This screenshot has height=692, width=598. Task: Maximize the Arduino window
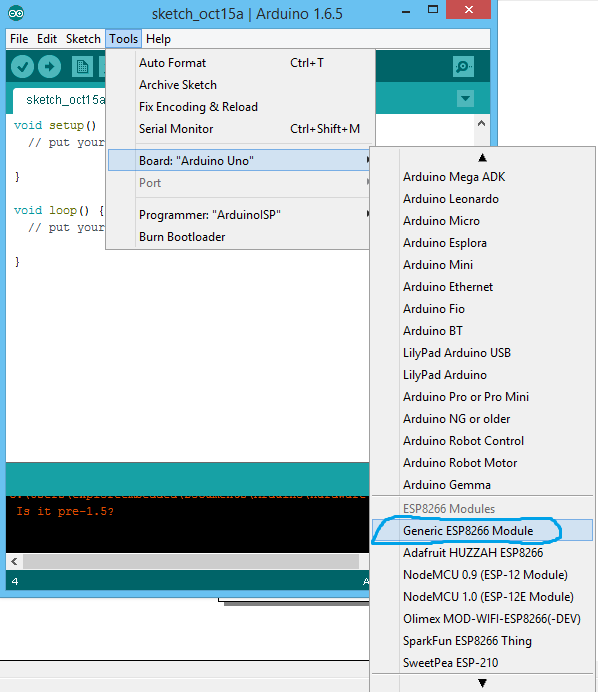point(433,10)
